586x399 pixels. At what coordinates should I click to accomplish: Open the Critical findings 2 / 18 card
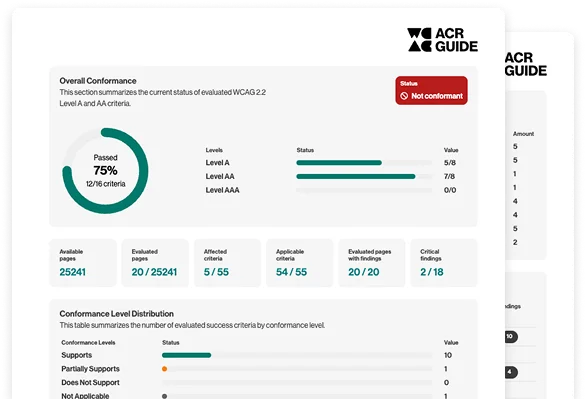tap(444, 263)
